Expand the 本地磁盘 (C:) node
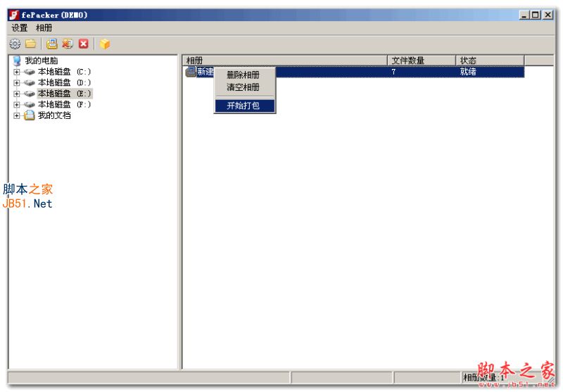The image size is (563, 392). pyautogui.click(x=16, y=72)
